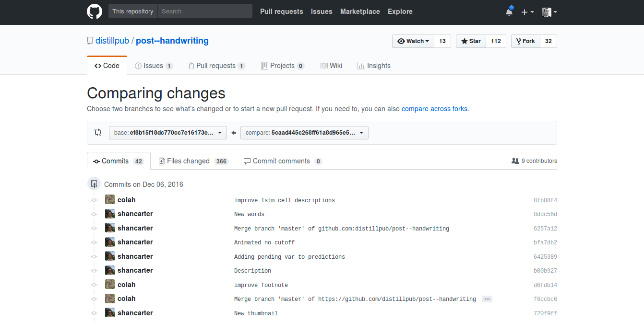Follow the compare across forks link
Screen dimensions: 644x322
[x=434, y=109]
